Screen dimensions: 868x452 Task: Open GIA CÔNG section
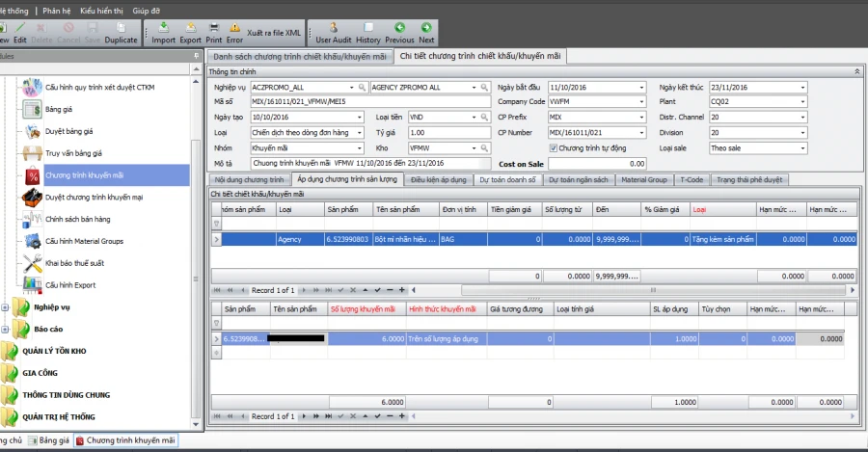pos(40,373)
